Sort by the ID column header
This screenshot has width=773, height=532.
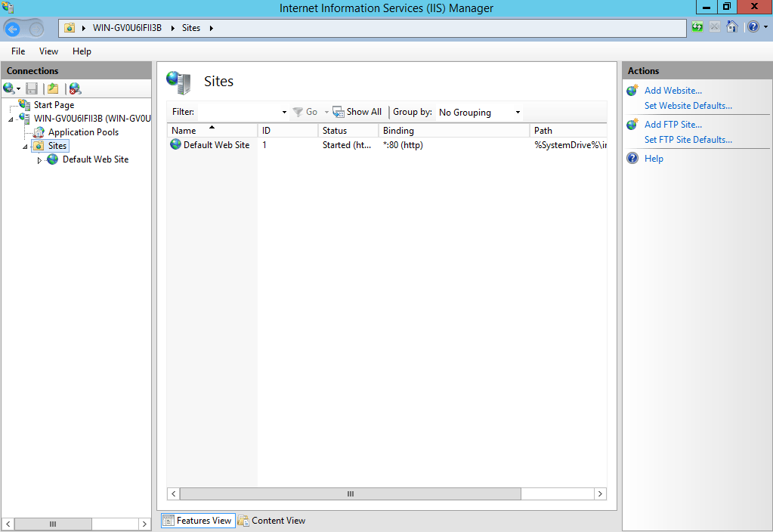(x=288, y=130)
